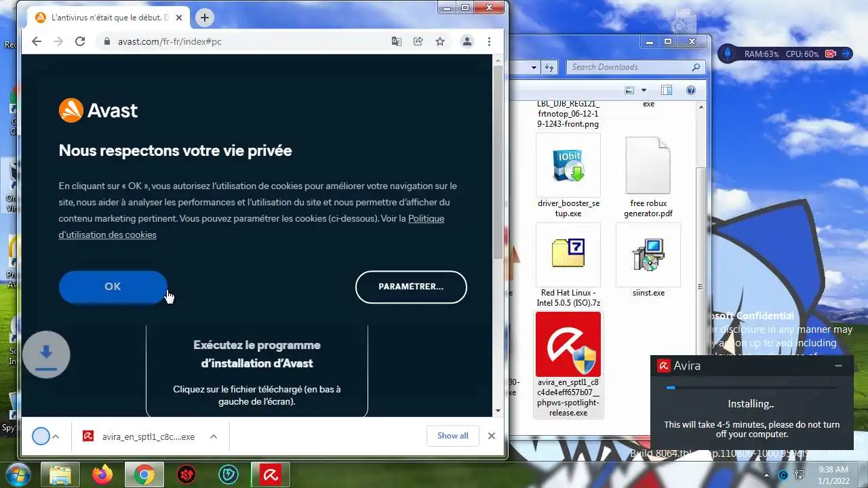Open the Windows Start menu
This screenshot has width=868, height=488.
(x=17, y=474)
